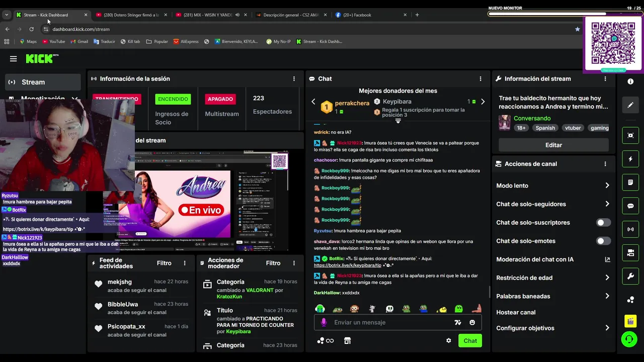Show previous top donor with left arrow
This screenshot has width=644, height=362.
click(313, 102)
